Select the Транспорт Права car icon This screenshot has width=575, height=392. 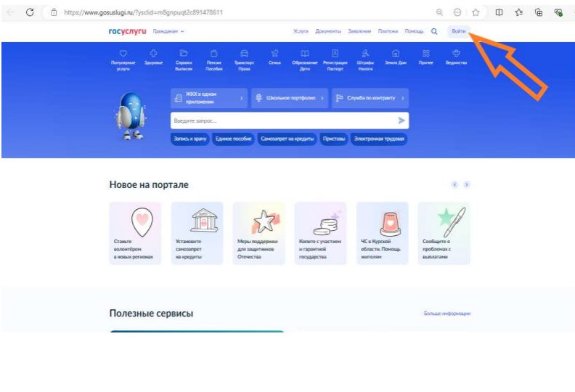(x=244, y=54)
